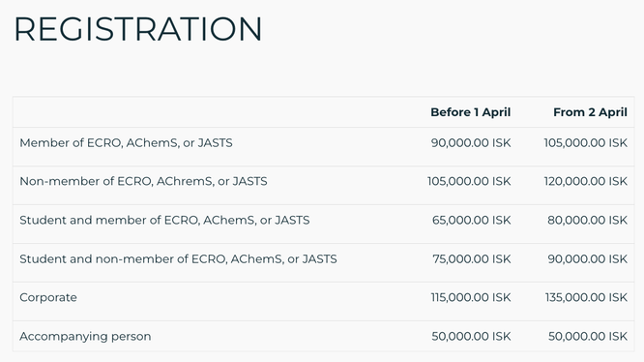644x362 pixels.
Task: Click the 105,000.00 ISK member late price
Action: [585, 143]
